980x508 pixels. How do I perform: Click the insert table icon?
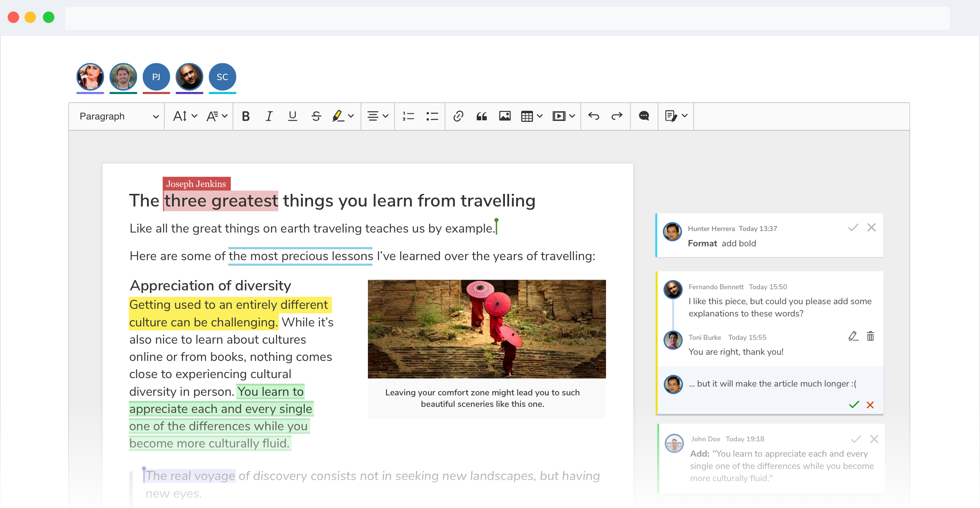[x=527, y=116]
